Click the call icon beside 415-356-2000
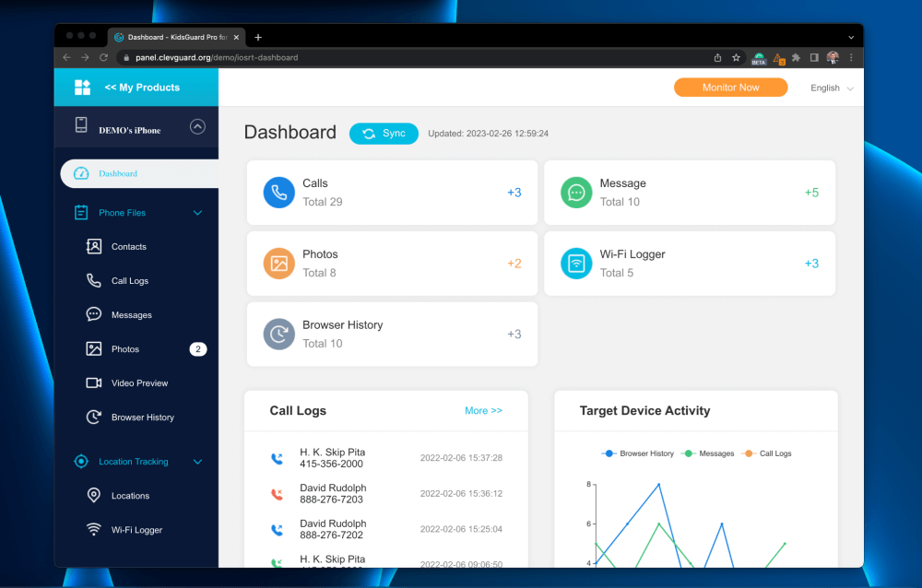This screenshot has width=922, height=588. pyautogui.click(x=277, y=458)
